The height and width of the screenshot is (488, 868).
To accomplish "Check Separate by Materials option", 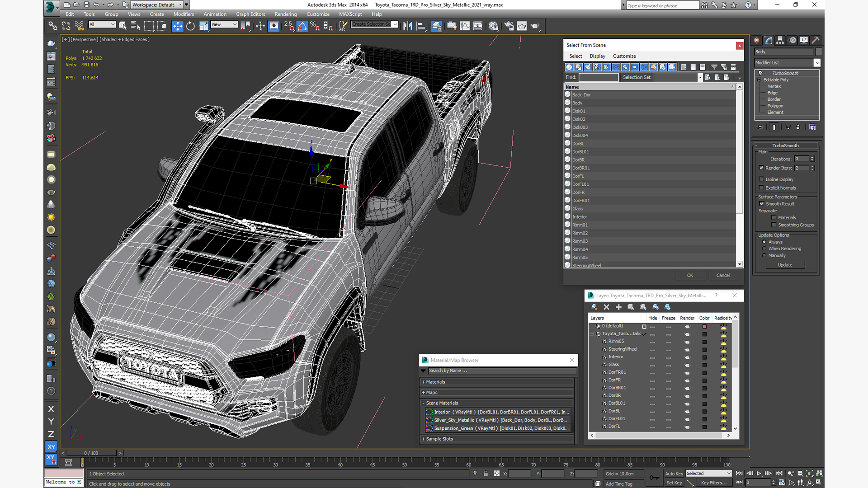I will click(774, 217).
